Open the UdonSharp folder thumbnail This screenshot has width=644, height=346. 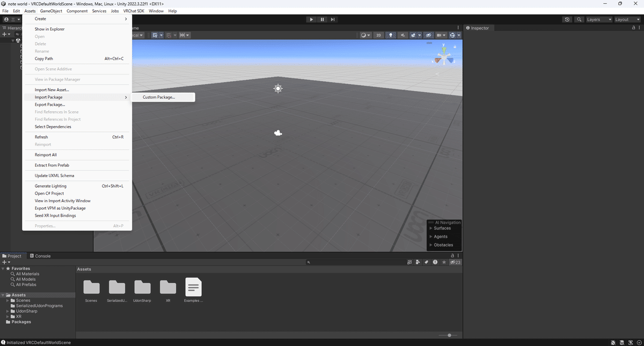point(142,287)
